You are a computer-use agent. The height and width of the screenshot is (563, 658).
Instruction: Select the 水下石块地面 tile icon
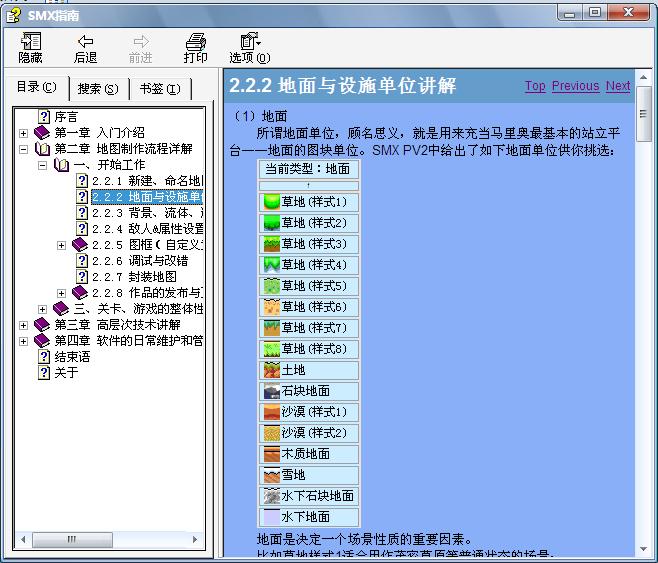(272, 495)
